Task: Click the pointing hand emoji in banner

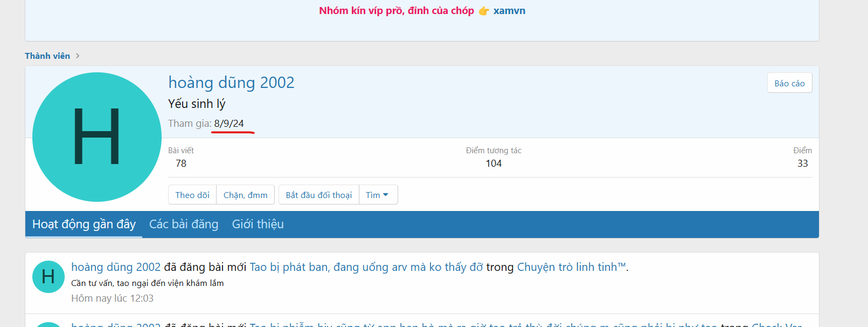Action: [x=484, y=11]
